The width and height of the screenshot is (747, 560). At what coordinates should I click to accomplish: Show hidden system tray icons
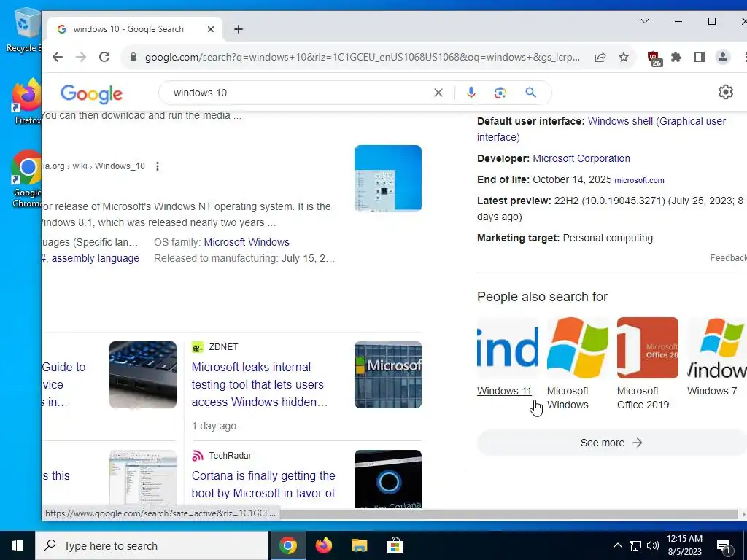(x=617, y=545)
